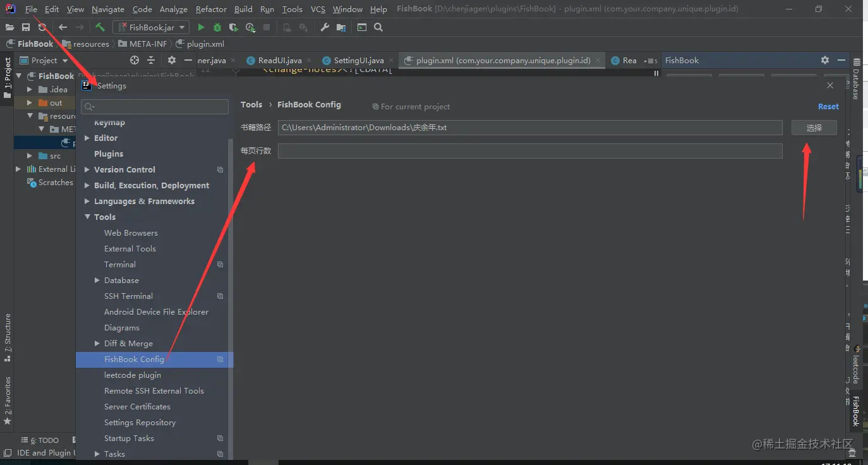Viewport: 868px width, 465px height.
Task: Select the leetcode plugin setting
Action: [x=133, y=375]
